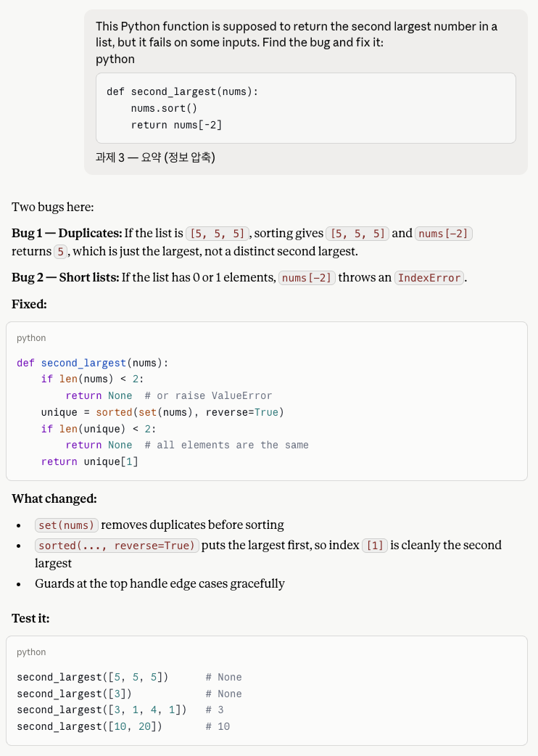Screen dimensions: 538x756
Task: Click the Korean text '과제 3 — 요약' line
Action: (155, 157)
